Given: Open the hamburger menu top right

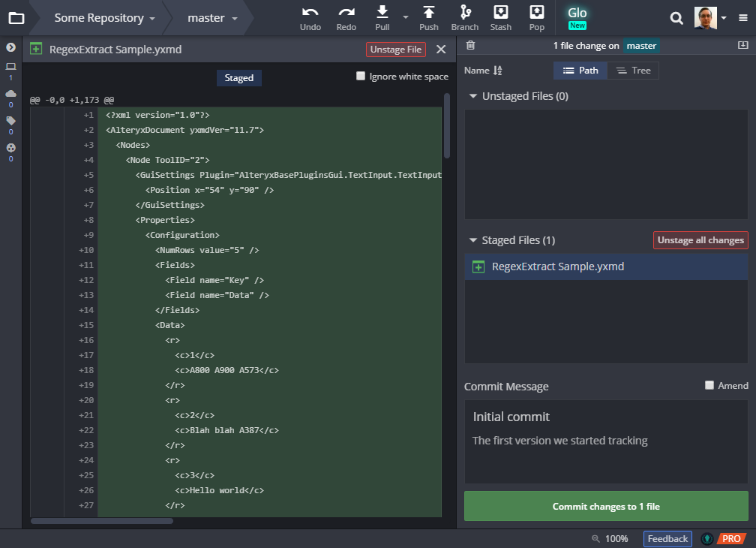Looking at the screenshot, I should tap(742, 17).
